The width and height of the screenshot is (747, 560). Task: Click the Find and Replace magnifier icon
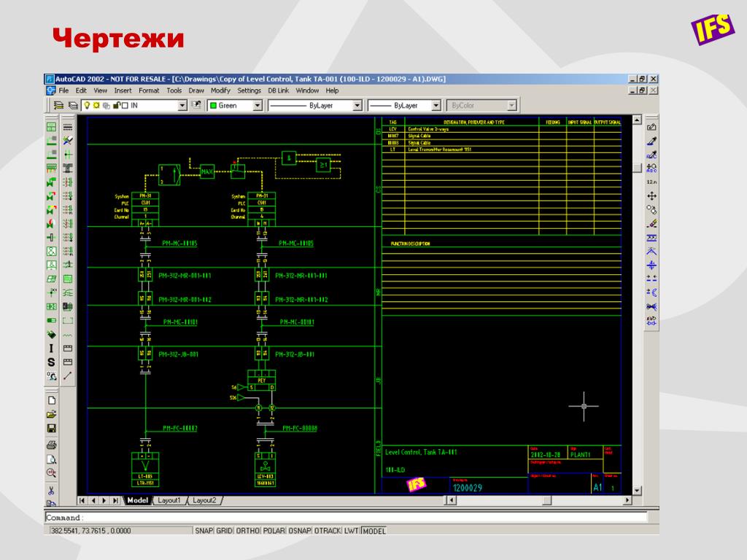click(x=52, y=472)
